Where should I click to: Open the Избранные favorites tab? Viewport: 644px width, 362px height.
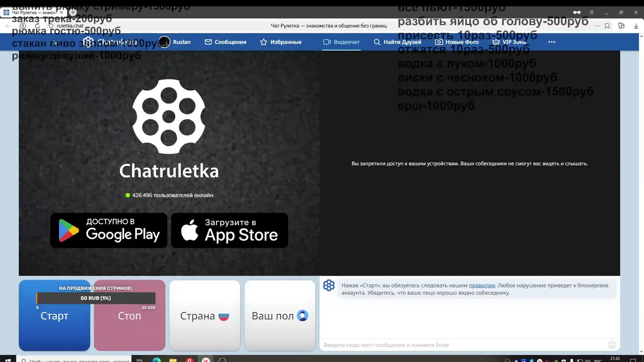pos(281,42)
